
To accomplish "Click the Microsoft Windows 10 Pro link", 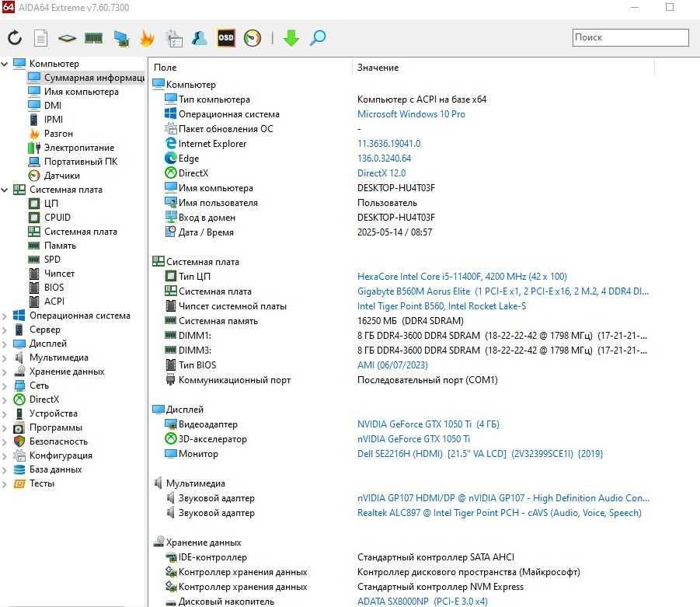I will click(411, 114).
